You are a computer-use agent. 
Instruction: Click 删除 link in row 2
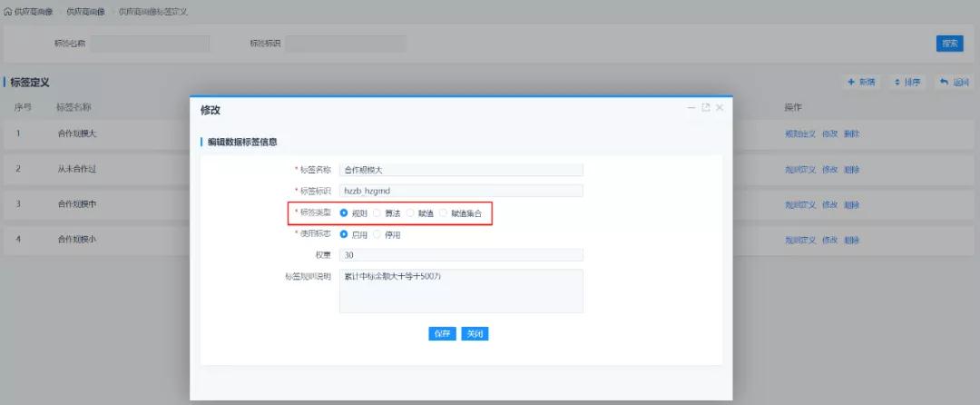coord(851,170)
